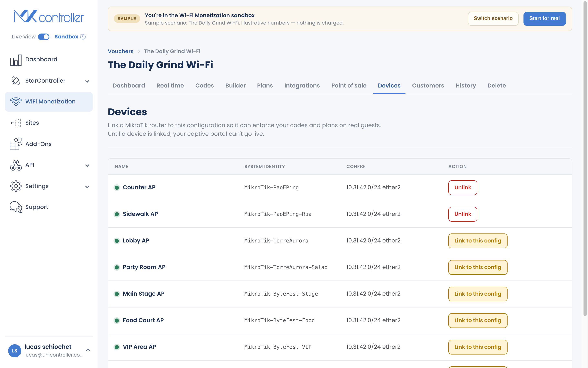Screen dimensions: 588x368
Task: Click lucas schiochet user name
Action: coord(48,347)
